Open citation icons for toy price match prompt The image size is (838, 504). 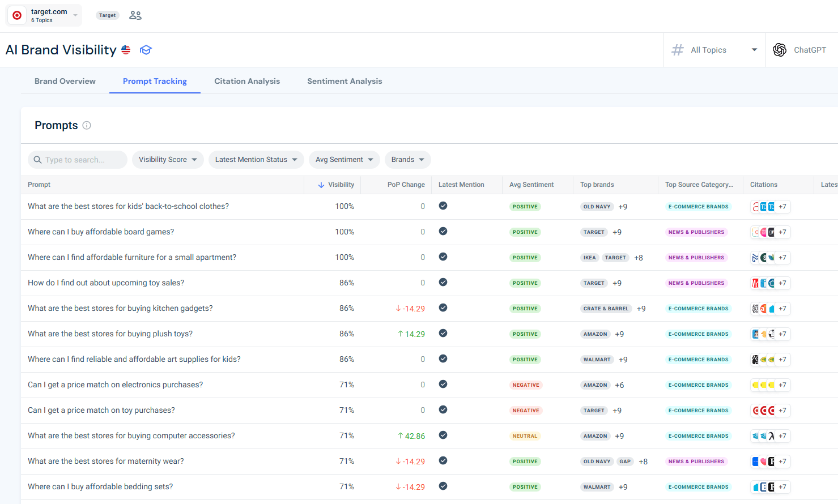(771, 411)
